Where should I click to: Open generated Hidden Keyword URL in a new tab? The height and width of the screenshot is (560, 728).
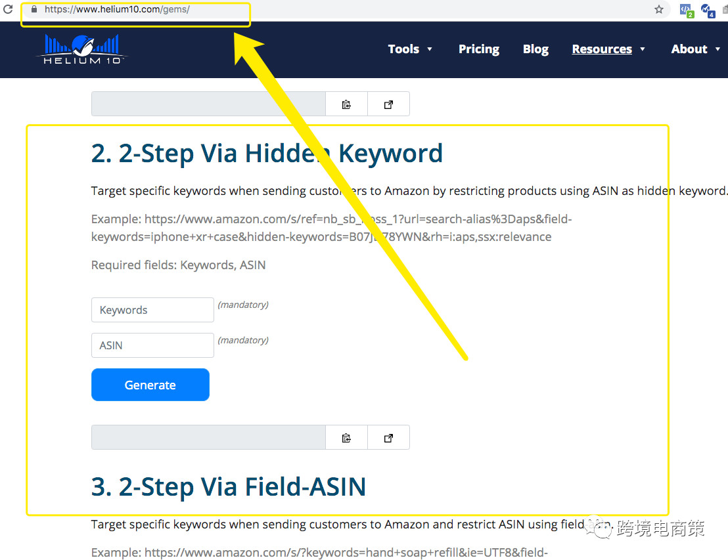(388, 437)
